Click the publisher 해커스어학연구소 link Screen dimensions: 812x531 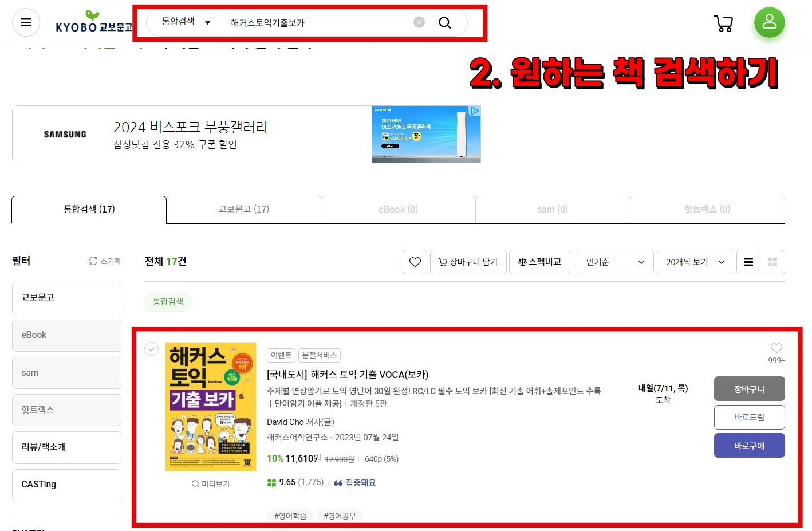pos(297,438)
